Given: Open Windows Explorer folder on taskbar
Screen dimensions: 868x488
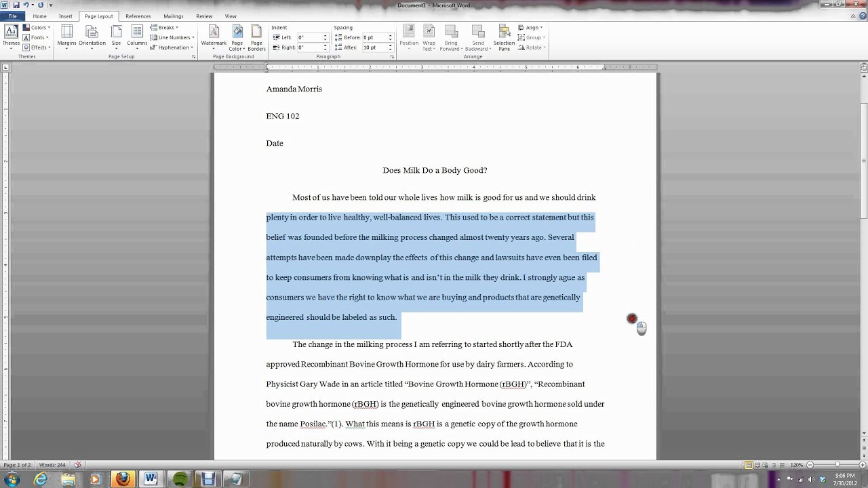Looking at the screenshot, I should click(68, 479).
